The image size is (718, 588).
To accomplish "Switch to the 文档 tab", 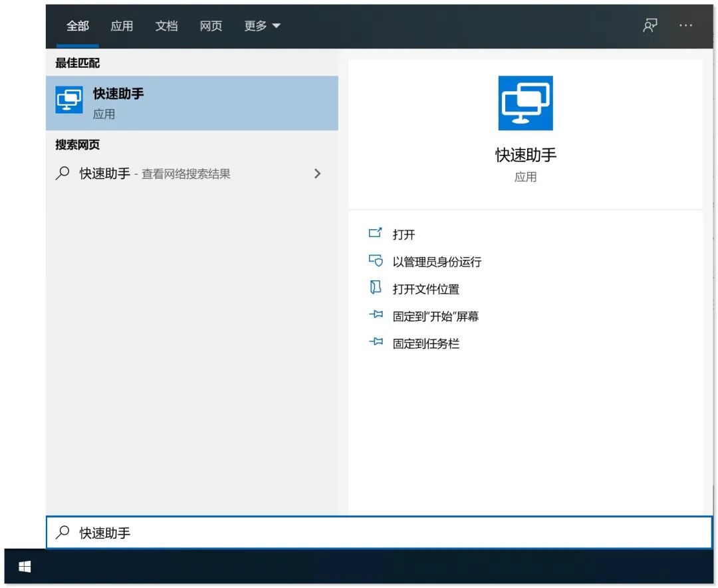I will [x=166, y=26].
